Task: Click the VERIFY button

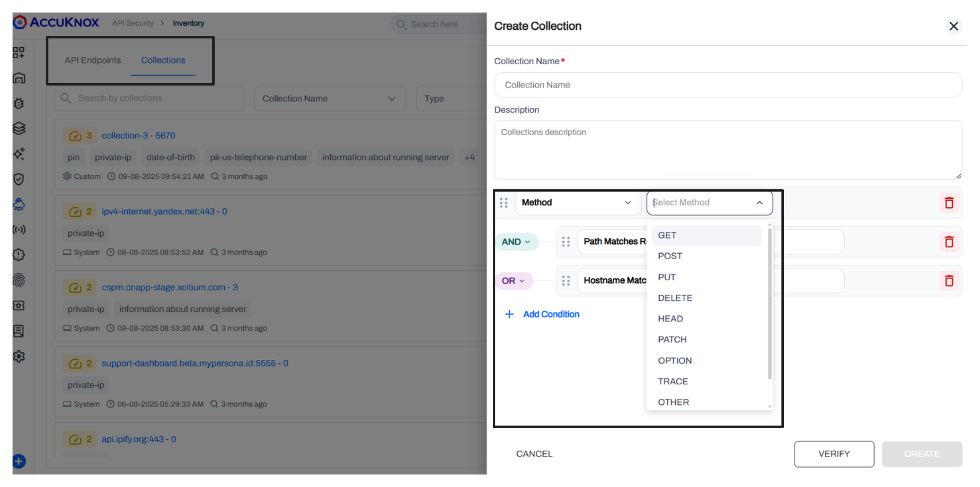Action: (x=833, y=454)
